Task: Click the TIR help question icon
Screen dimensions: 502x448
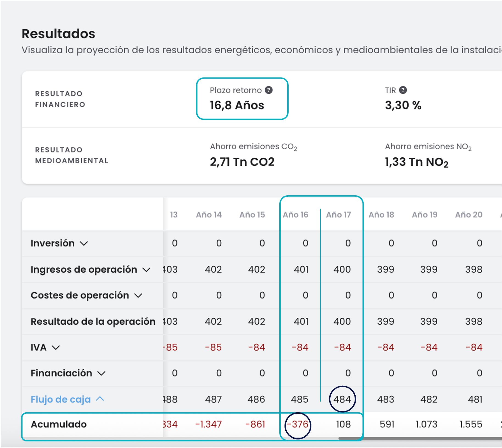Action: (403, 90)
